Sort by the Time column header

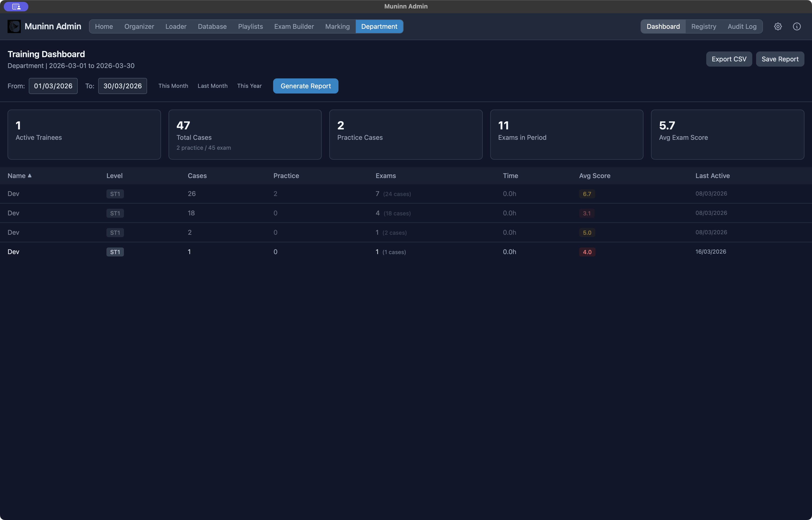coord(510,176)
